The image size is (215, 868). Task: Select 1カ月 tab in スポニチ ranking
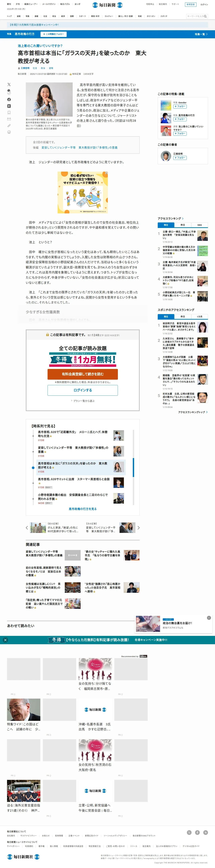point(199,317)
